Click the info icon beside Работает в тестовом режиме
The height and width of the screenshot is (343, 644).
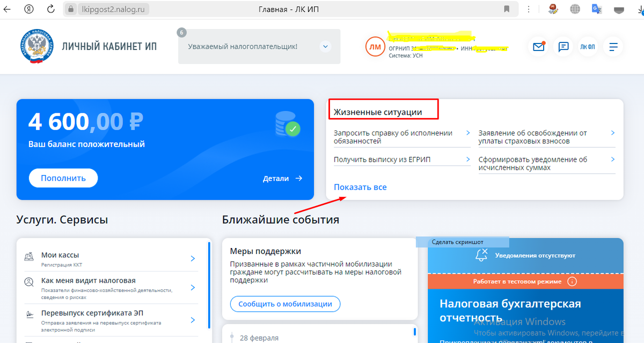pos(572,281)
